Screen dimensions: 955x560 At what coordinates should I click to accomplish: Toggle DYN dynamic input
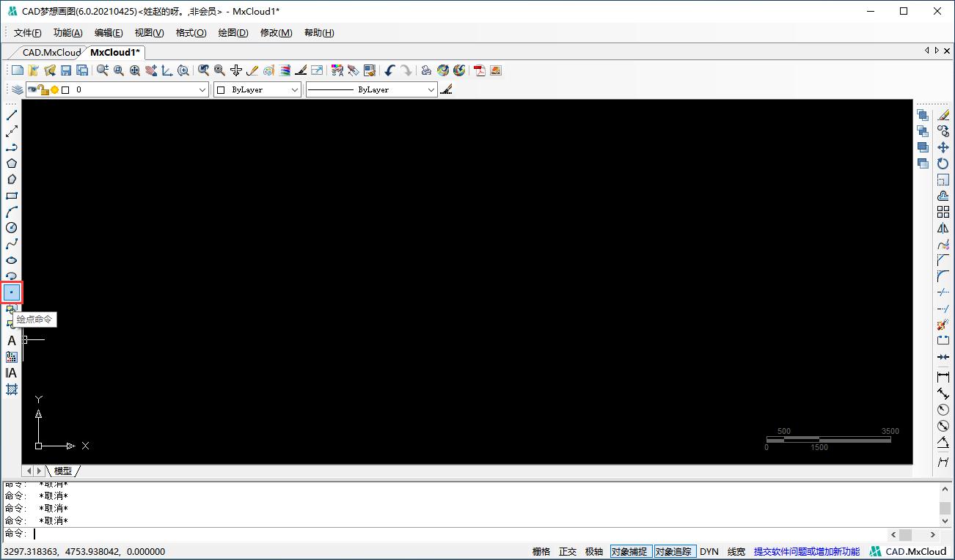709,552
